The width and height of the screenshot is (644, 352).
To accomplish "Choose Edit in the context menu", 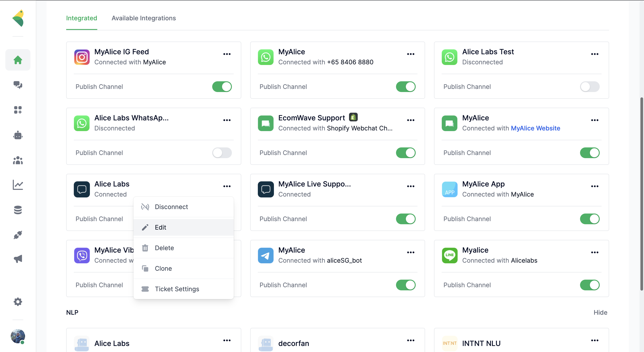I will pos(184,227).
